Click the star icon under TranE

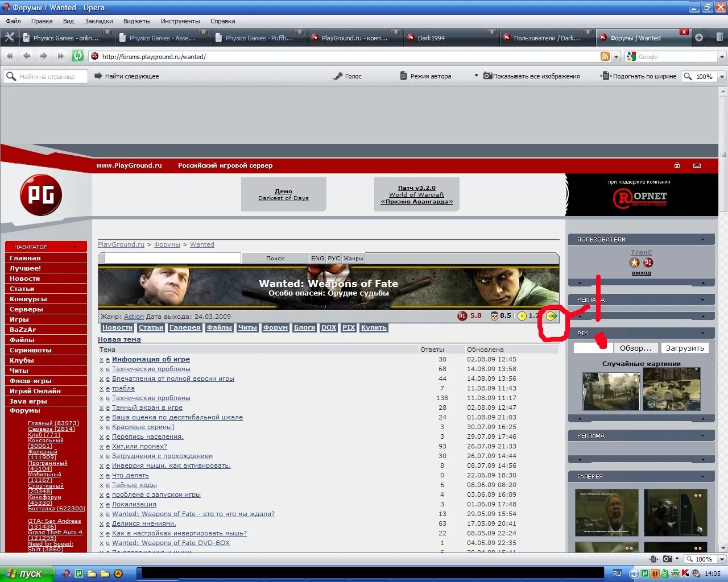point(634,263)
